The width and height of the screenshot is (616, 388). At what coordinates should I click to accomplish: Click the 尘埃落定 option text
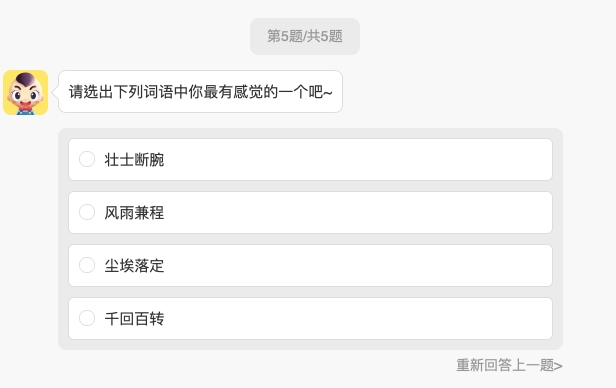134,266
